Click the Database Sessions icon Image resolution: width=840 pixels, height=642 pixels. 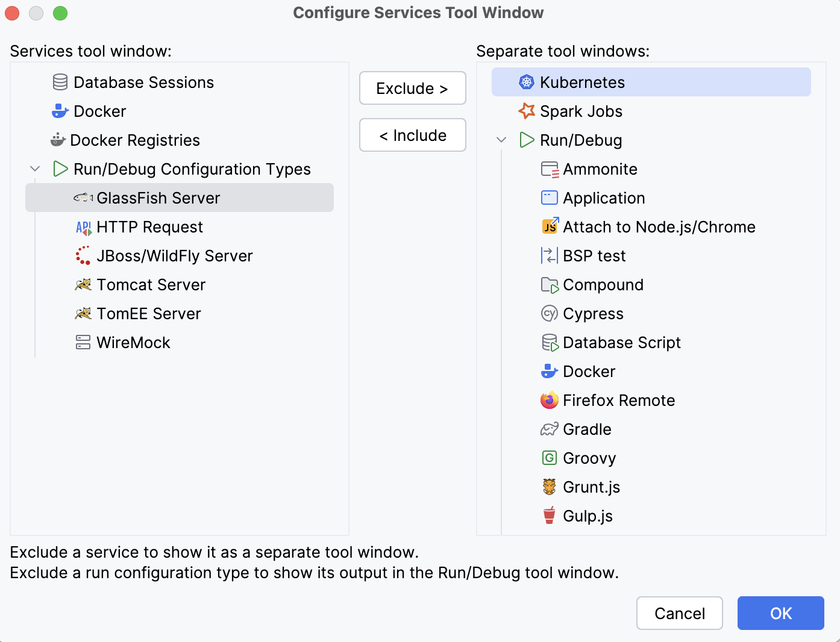pos(59,82)
